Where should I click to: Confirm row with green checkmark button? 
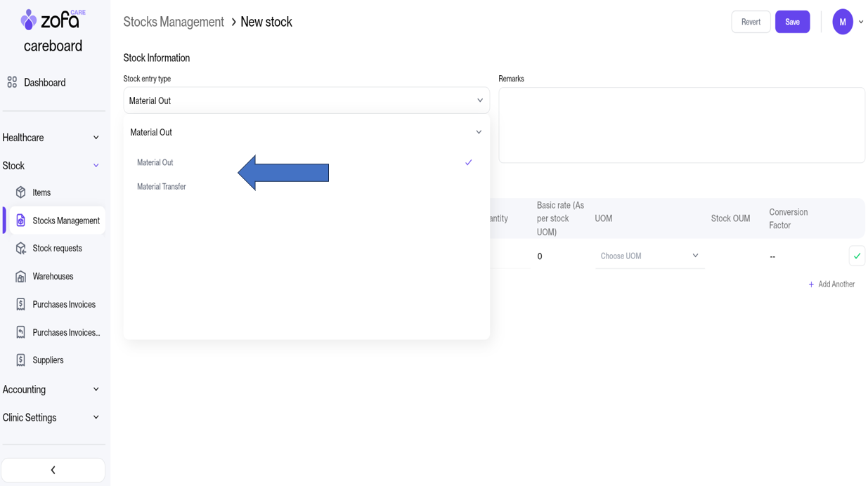coord(856,256)
